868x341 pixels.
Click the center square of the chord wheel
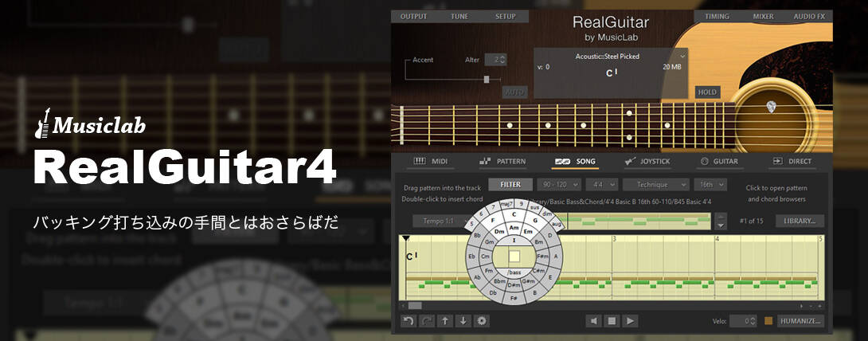pos(514,257)
